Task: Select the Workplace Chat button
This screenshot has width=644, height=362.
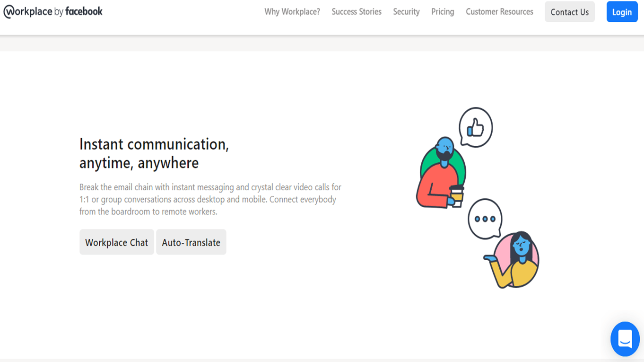Action: pos(117,242)
